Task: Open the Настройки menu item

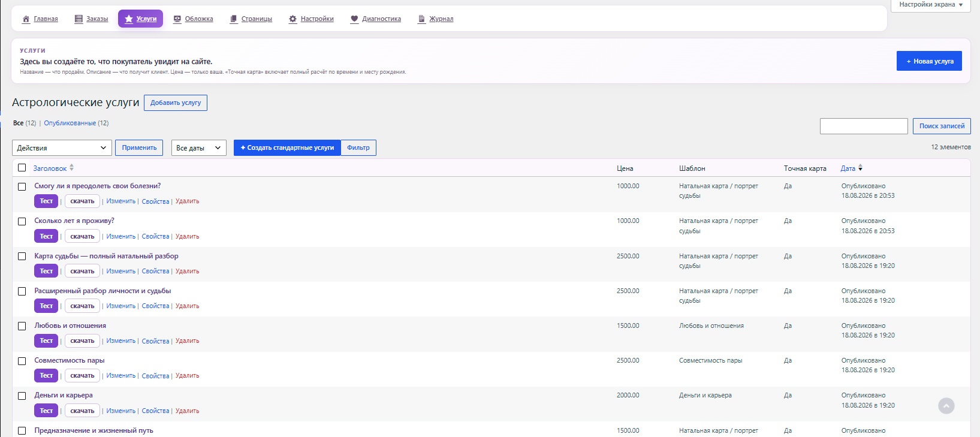Action: click(317, 19)
